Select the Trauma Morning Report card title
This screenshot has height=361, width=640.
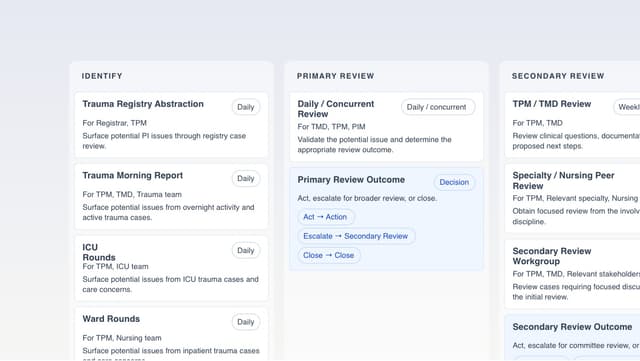point(133,176)
